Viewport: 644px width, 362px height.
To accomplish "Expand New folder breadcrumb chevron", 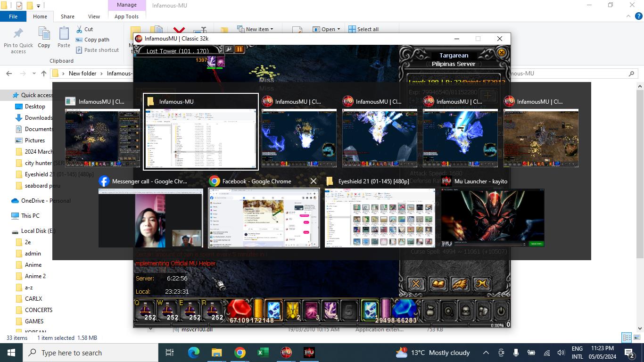I will [101, 74].
